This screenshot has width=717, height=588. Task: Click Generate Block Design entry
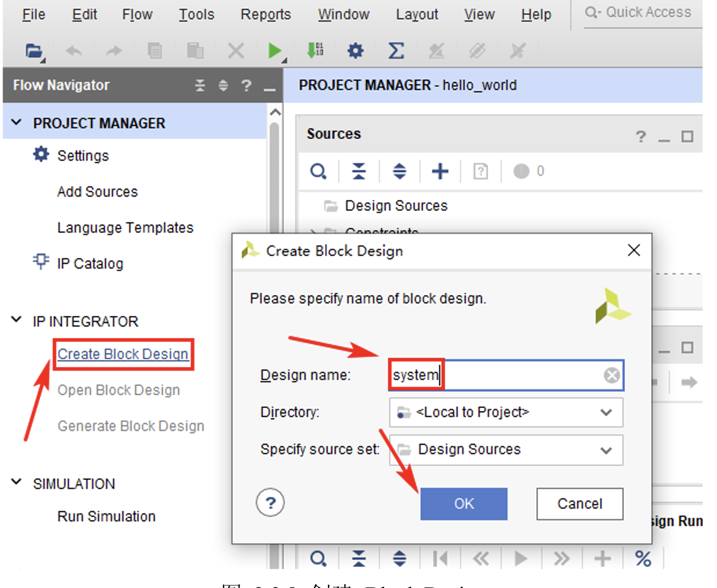131,426
